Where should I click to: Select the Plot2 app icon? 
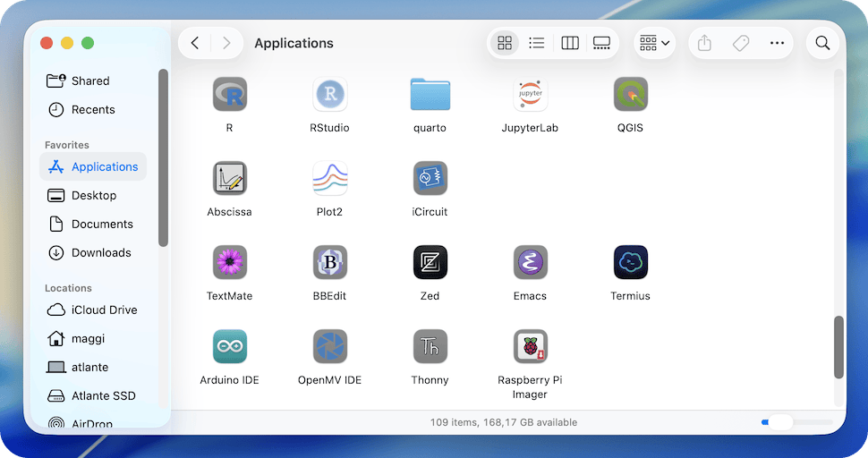click(x=330, y=178)
